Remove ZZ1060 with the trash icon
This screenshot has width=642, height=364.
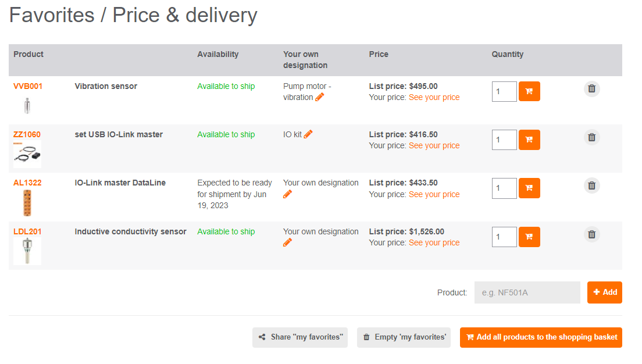point(591,137)
